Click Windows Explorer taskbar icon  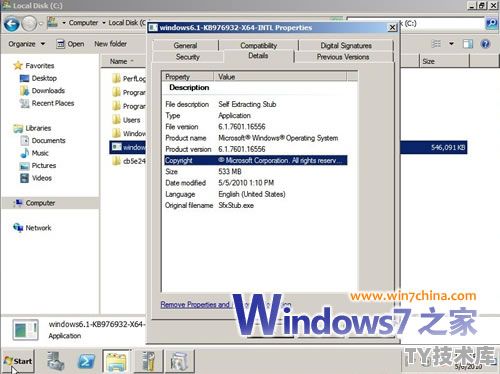(116, 361)
